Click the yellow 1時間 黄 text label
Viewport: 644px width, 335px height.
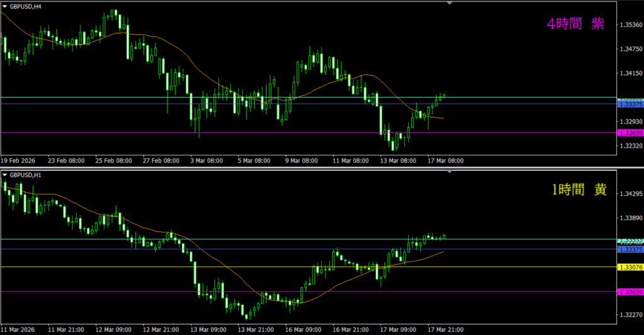pos(578,190)
